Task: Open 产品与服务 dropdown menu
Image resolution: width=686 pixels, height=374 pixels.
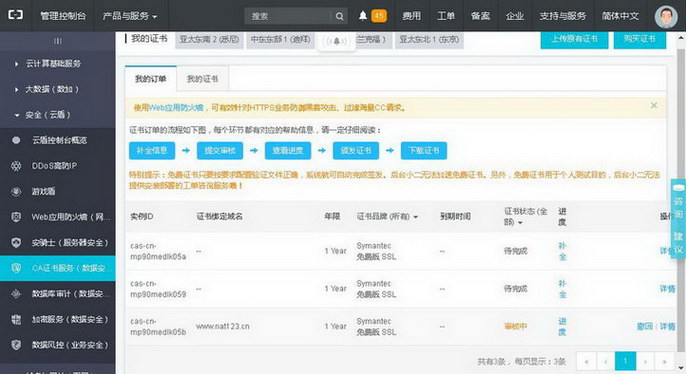Action: pos(130,16)
